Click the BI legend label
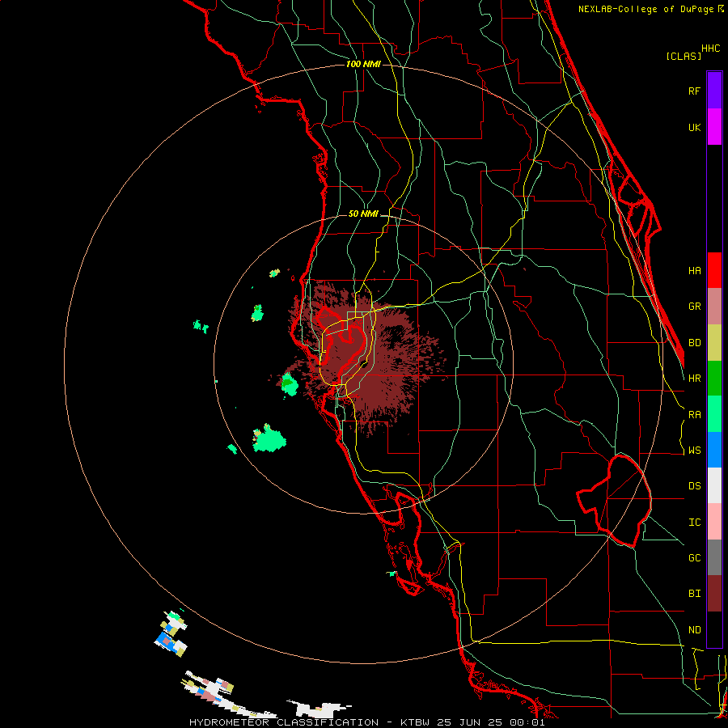The width and height of the screenshot is (728, 728). click(x=694, y=594)
